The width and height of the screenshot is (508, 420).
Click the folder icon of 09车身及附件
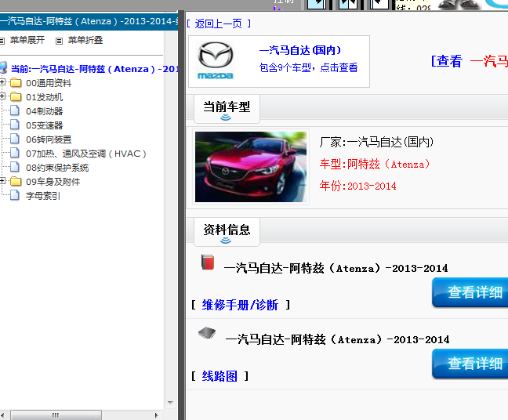click(16, 181)
